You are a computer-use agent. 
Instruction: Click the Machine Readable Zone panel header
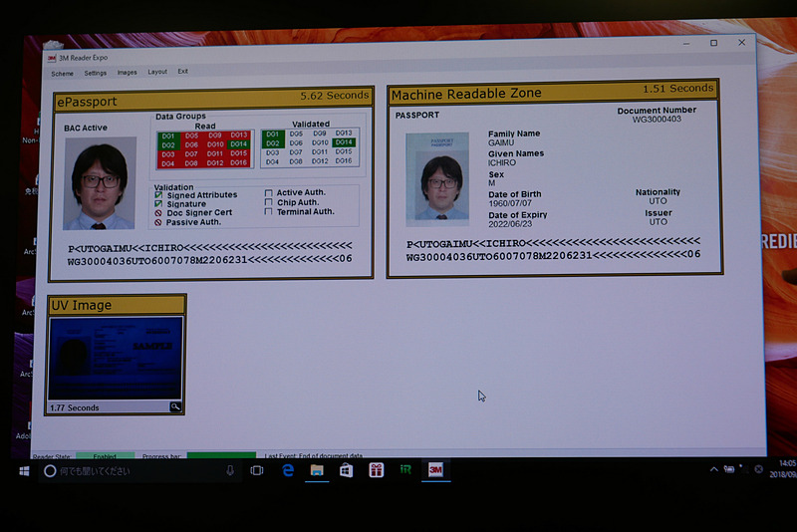click(554, 92)
